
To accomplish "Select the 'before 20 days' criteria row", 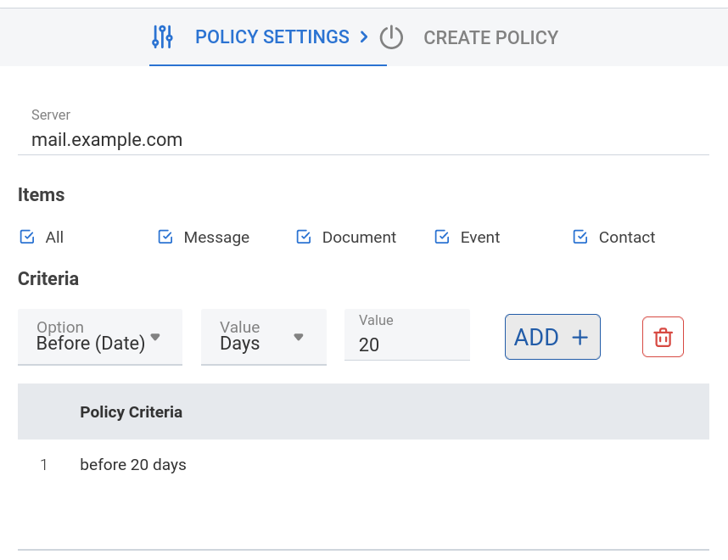I will 363,465.
